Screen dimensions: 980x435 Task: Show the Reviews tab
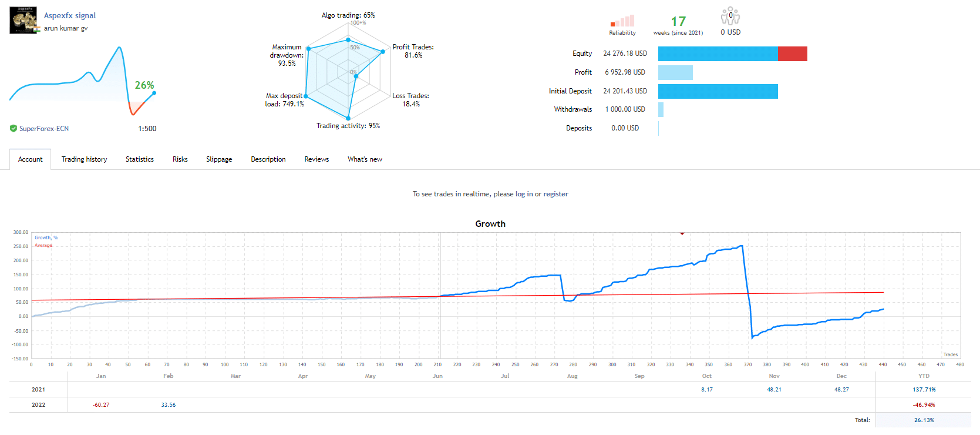point(316,159)
